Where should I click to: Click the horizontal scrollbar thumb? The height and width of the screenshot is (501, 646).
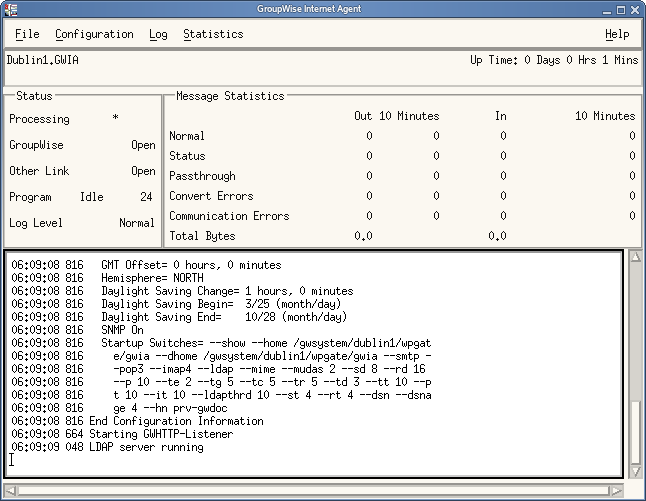[314, 490]
